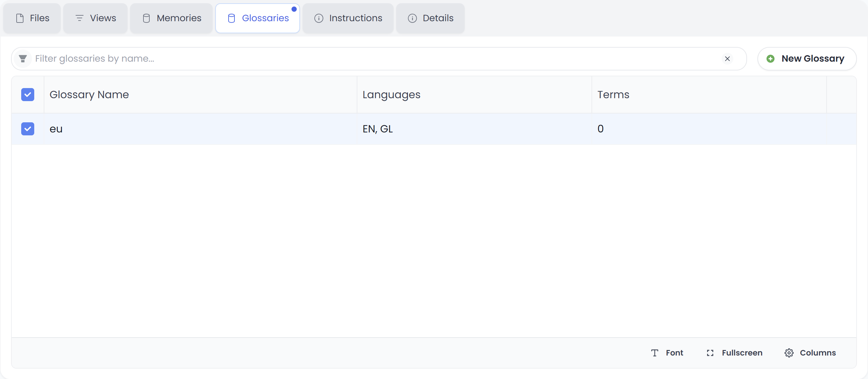868x379 pixels.
Task: Click the Files document icon
Action: [20, 18]
